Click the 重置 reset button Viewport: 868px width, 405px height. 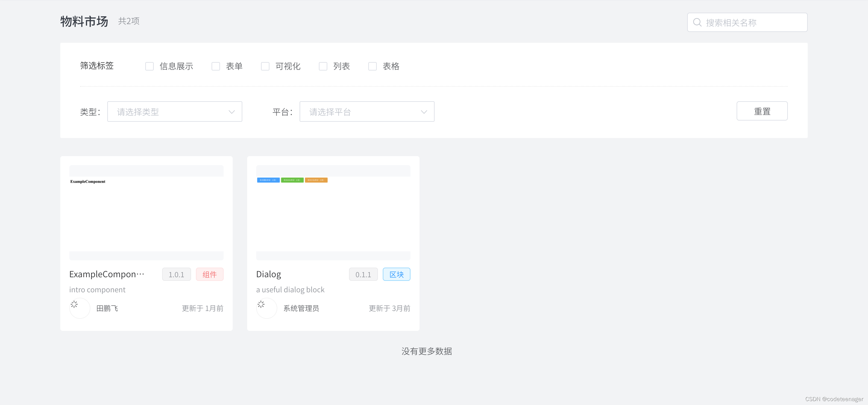[x=762, y=111]
